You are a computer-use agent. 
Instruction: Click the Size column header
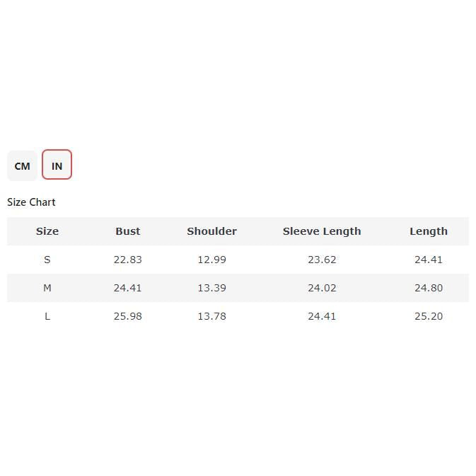(47, 231)
